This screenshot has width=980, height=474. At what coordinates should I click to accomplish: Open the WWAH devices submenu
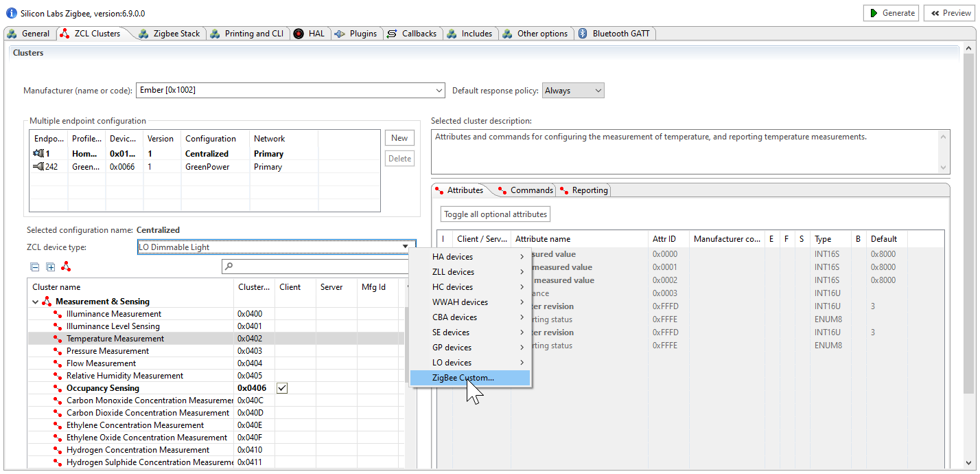pyautogui.click(x=470, y=302)
